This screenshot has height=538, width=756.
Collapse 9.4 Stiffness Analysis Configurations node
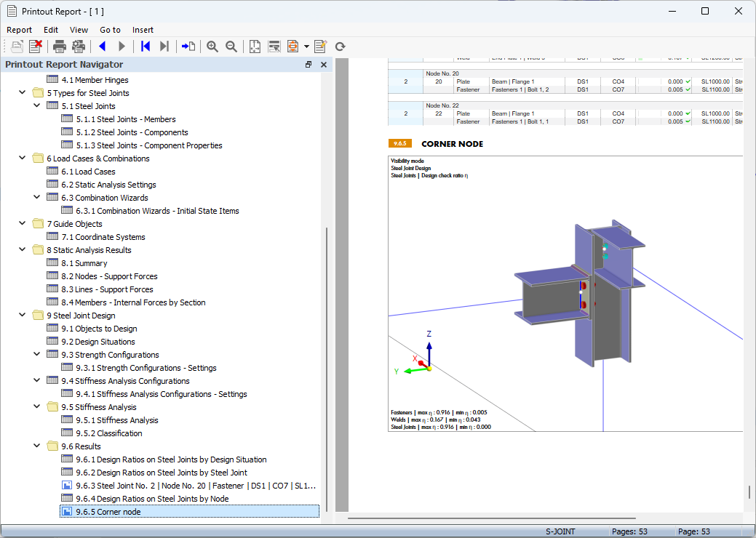click(36, 380)
